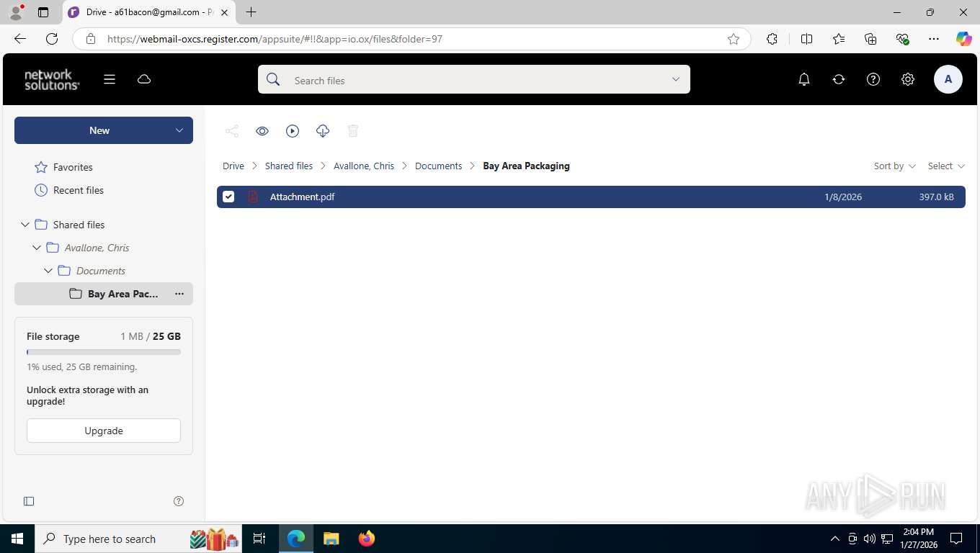
Task: Click the search magnifier icon
Action: pos(273,80)
